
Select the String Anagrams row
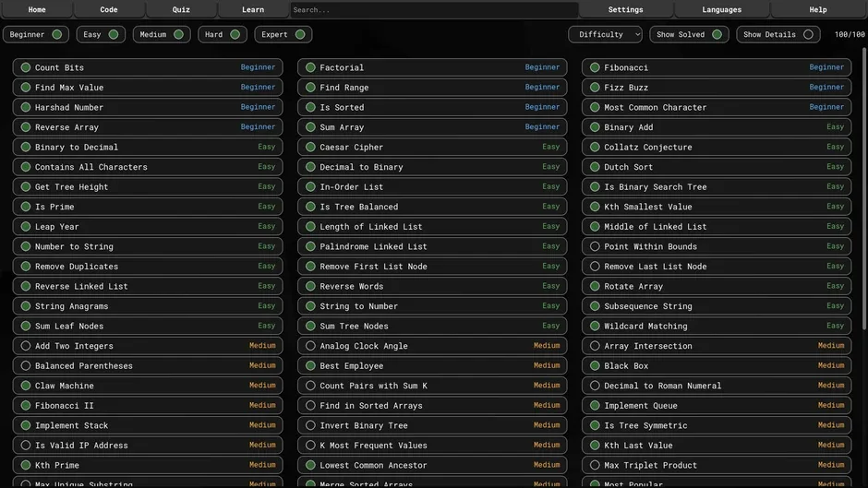click(x=148, y=306)
